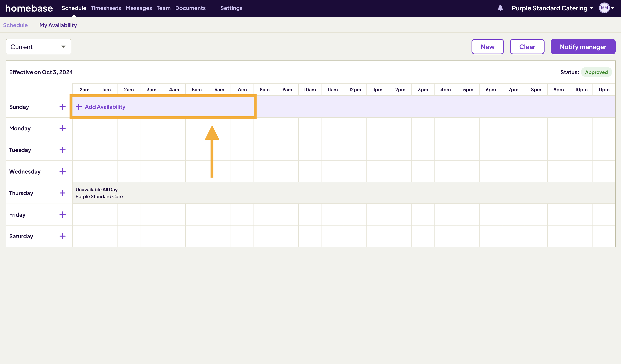Viewport: 621px width, 364px height.
Task: Expand the Current availability dropdown
Action: [39, 47]
